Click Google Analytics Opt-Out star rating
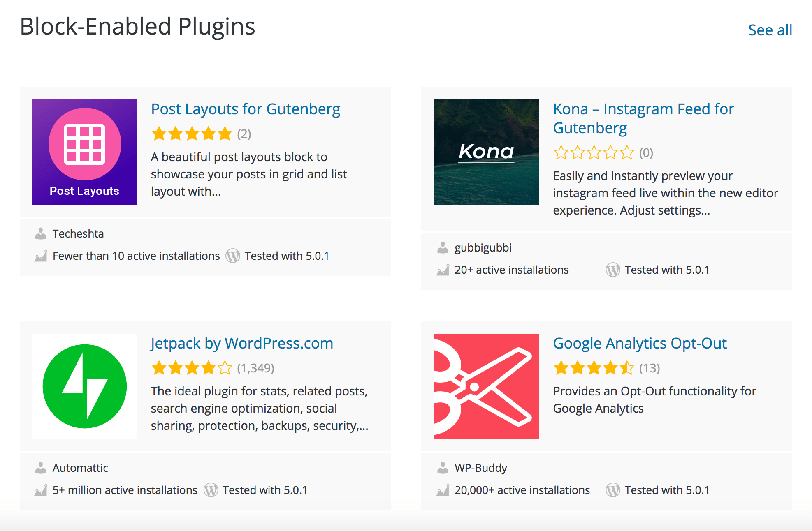 (594, 368)
